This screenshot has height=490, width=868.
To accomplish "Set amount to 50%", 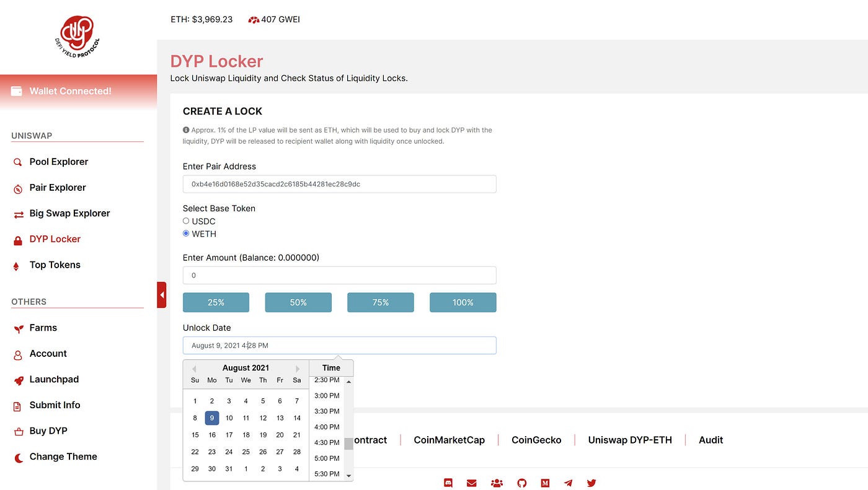I will click(x=298, y=302).
